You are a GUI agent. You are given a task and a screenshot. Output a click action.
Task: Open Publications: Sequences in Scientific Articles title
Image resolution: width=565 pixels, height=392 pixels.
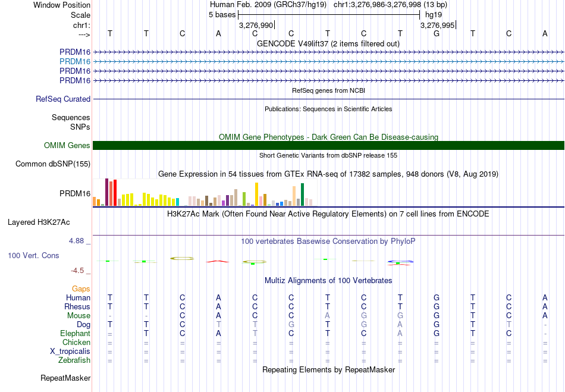(328, 109)
